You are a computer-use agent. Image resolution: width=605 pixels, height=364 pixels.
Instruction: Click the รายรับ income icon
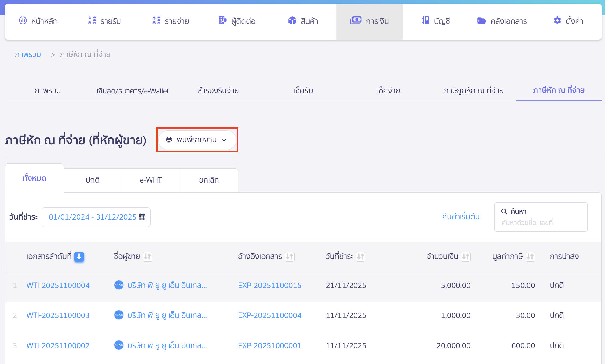click(x=92, y=21)
